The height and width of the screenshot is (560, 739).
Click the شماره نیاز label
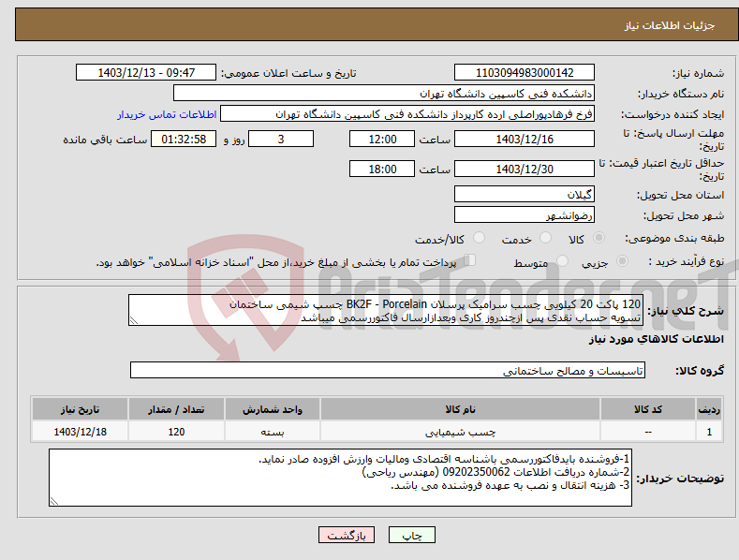(698, 74)
